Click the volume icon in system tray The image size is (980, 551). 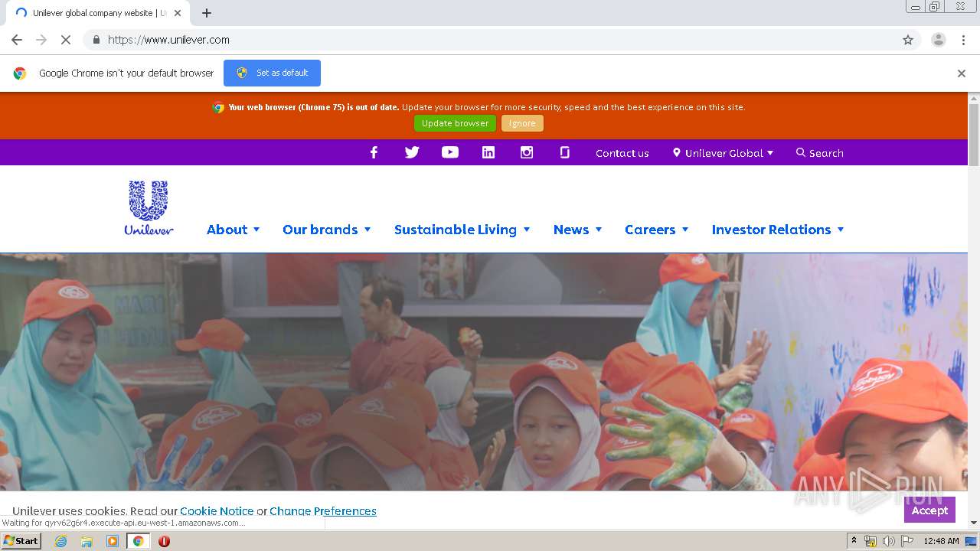[888, 541]
